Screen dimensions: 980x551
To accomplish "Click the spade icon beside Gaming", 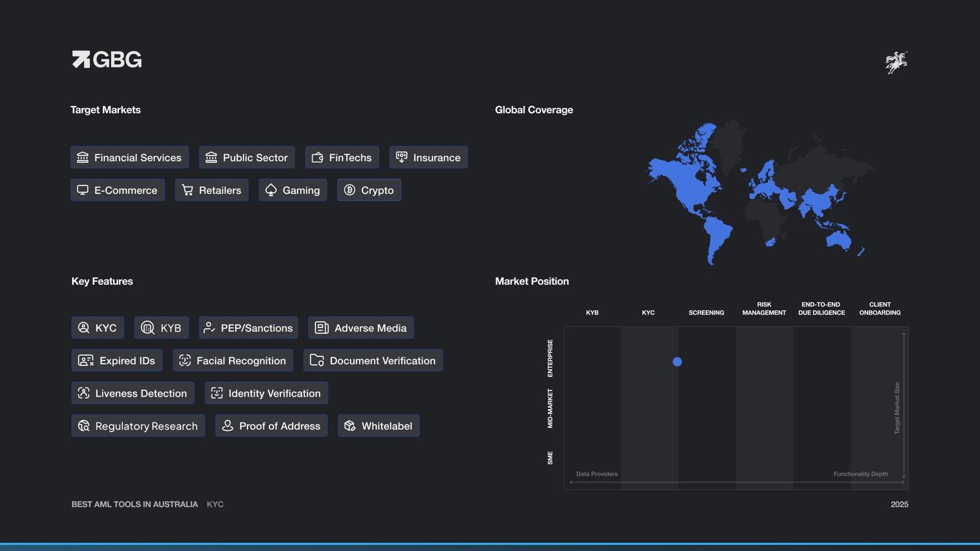I will 271,190.
